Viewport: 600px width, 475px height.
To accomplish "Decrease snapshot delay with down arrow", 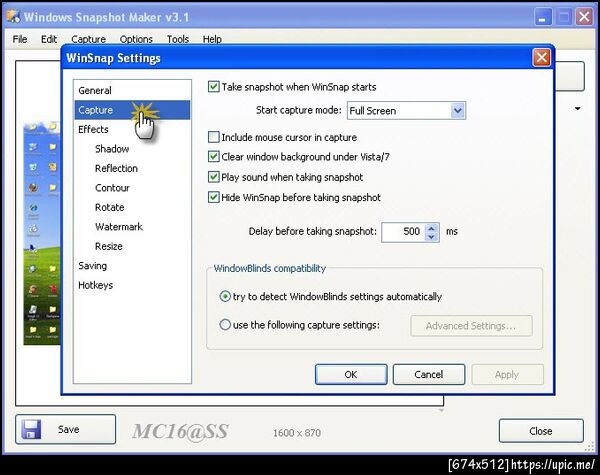I will (x=432, y=237).
